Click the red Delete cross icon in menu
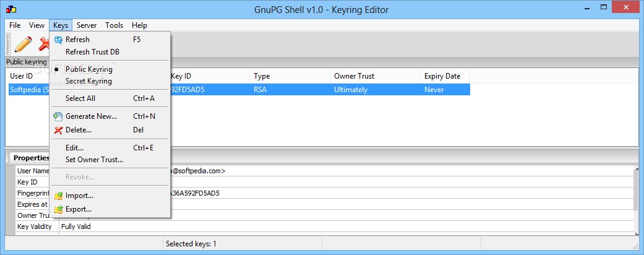Screen dimensions: 644x255 point(58,130)
